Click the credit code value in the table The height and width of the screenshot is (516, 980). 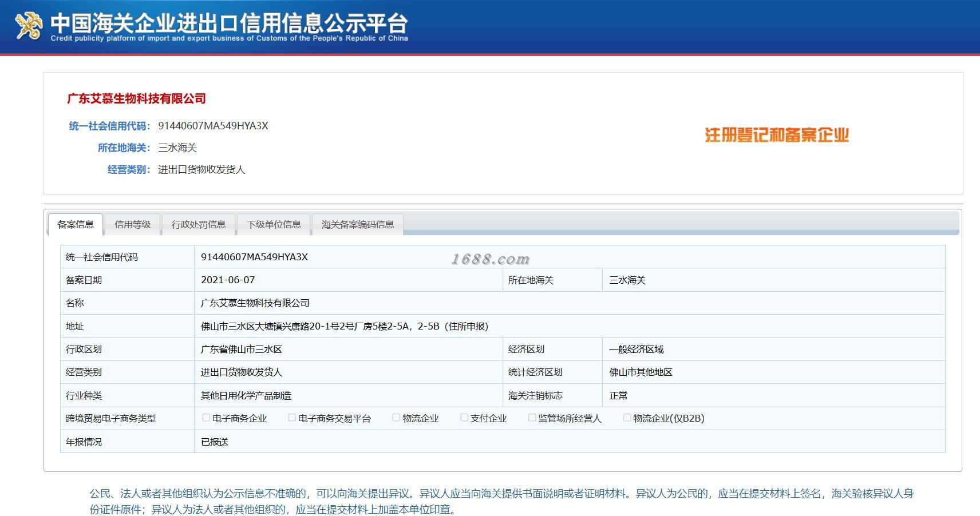(x=254, y=257)
